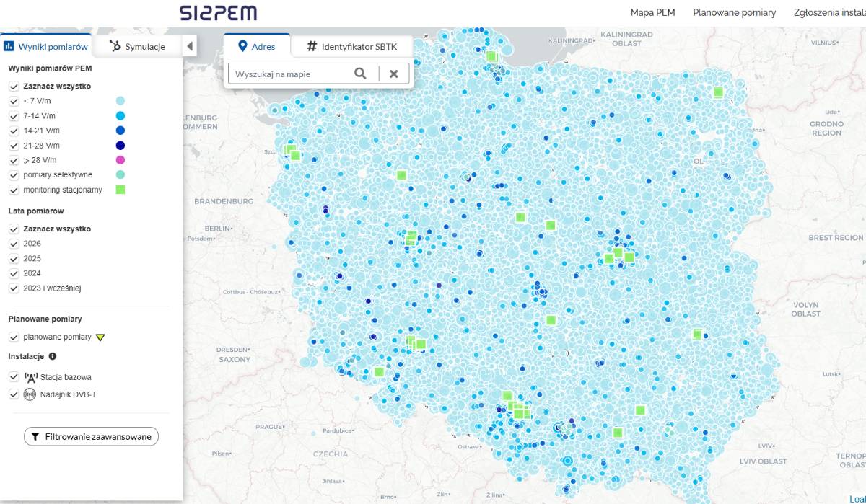The image size is (866, 504).
Task: Toggle the 2025 year checkbox
Action: [x=14, y=259]
